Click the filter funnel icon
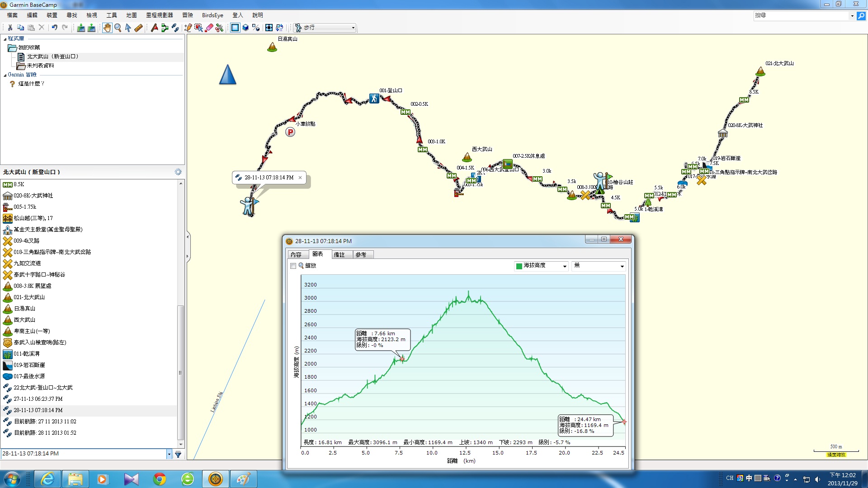The height and width of the screenshot is (488, 868). 178,454
